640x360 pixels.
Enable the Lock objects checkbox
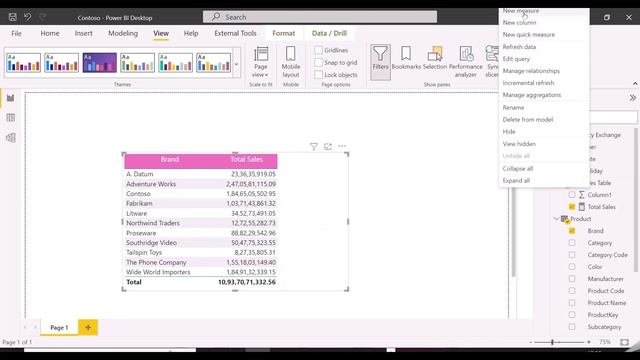(318, 75)
